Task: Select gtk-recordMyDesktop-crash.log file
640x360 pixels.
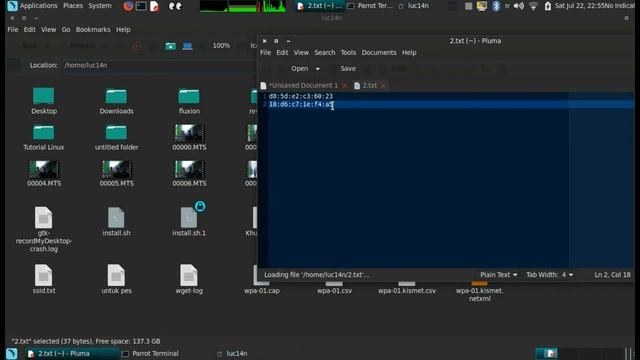Action: coord(44,218)
